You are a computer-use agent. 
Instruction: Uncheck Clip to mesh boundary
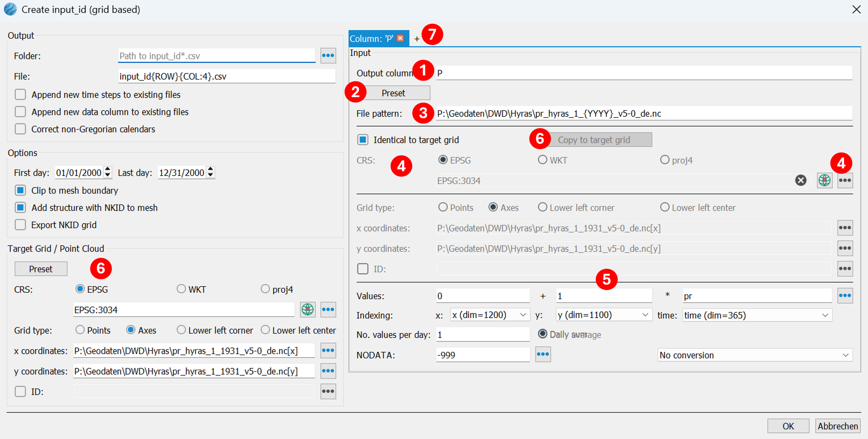[20, 190]
